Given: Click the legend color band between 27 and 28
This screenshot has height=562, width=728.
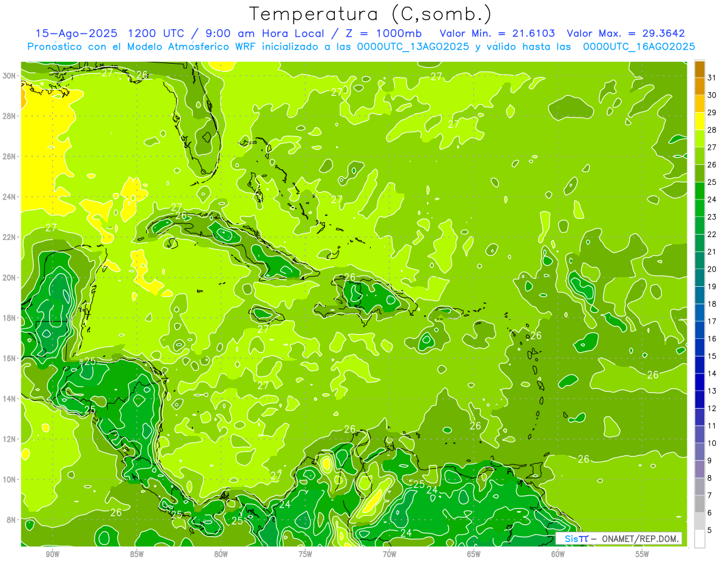Looking at the screenshot, I should point(699,138).
